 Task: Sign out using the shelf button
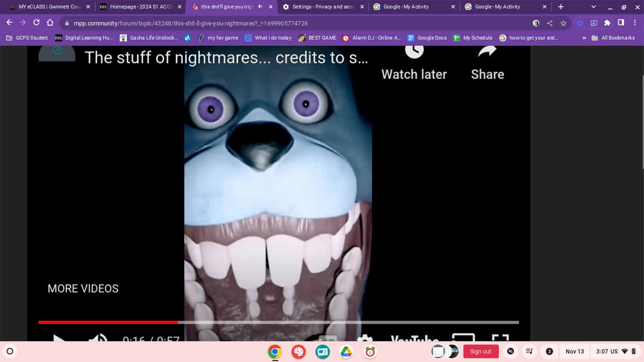481,351
